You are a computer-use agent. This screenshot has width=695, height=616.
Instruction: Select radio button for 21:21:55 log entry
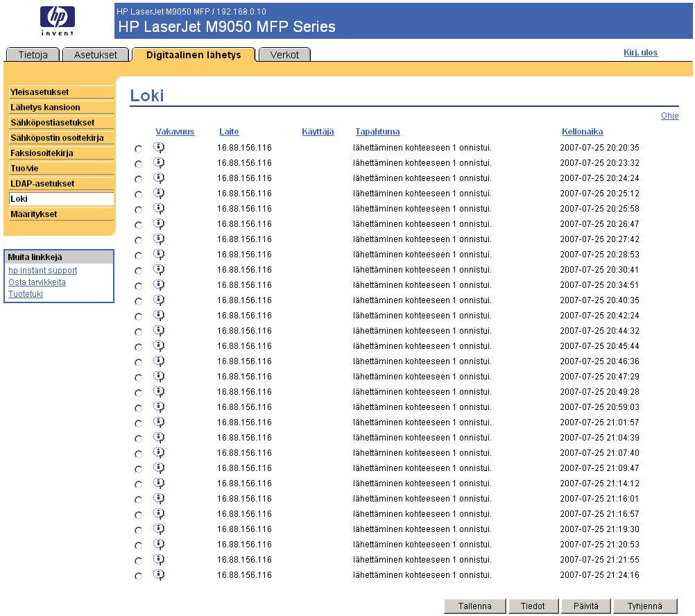(138, 561)
